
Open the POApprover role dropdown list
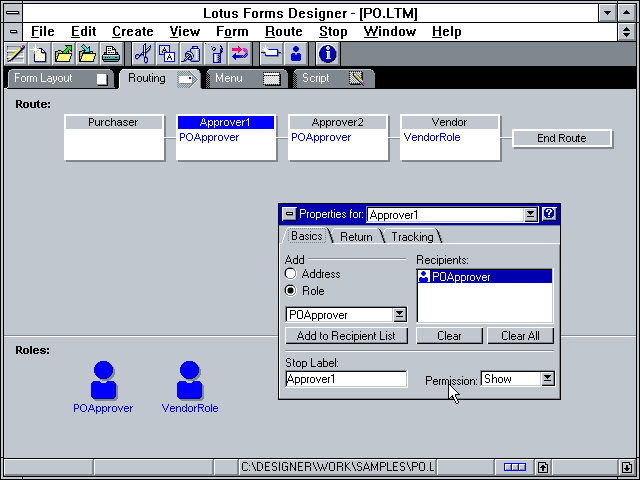tap(399, 315)
